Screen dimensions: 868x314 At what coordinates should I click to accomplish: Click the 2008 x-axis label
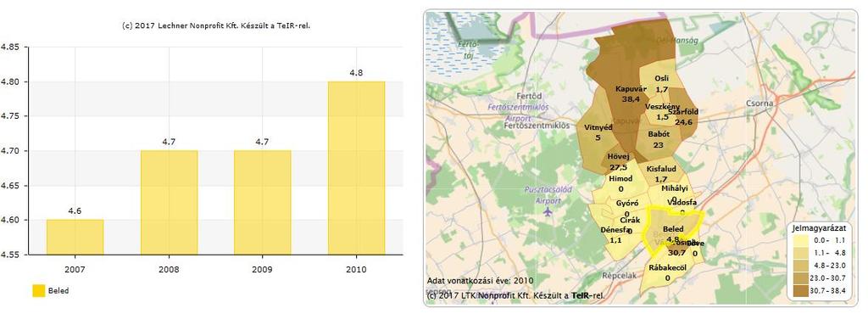(x=169, y=269)
